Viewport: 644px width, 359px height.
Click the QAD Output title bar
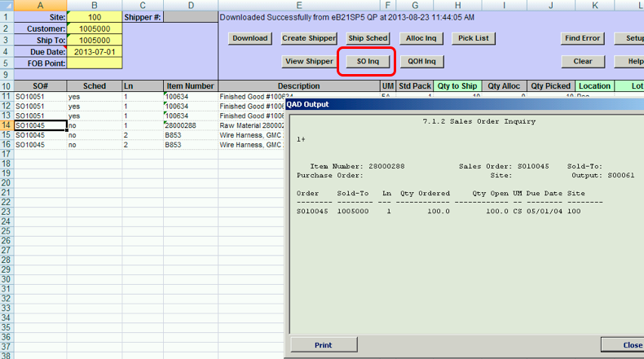coord(464,104)
